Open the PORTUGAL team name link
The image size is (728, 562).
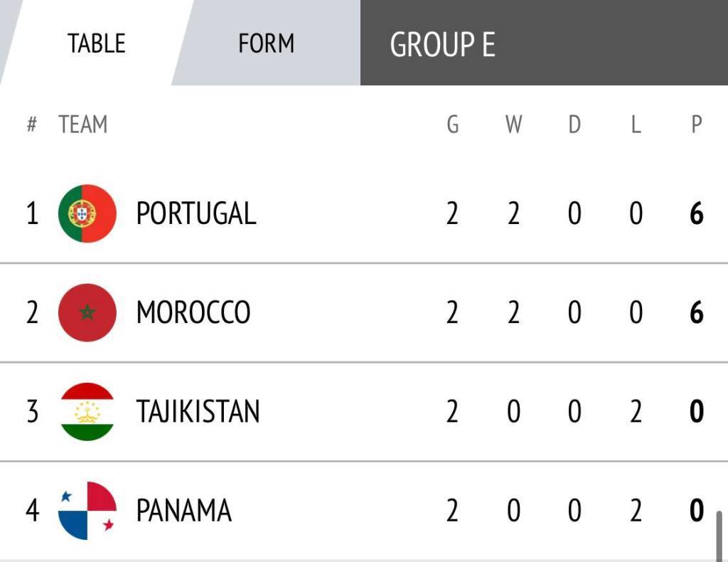196,213
